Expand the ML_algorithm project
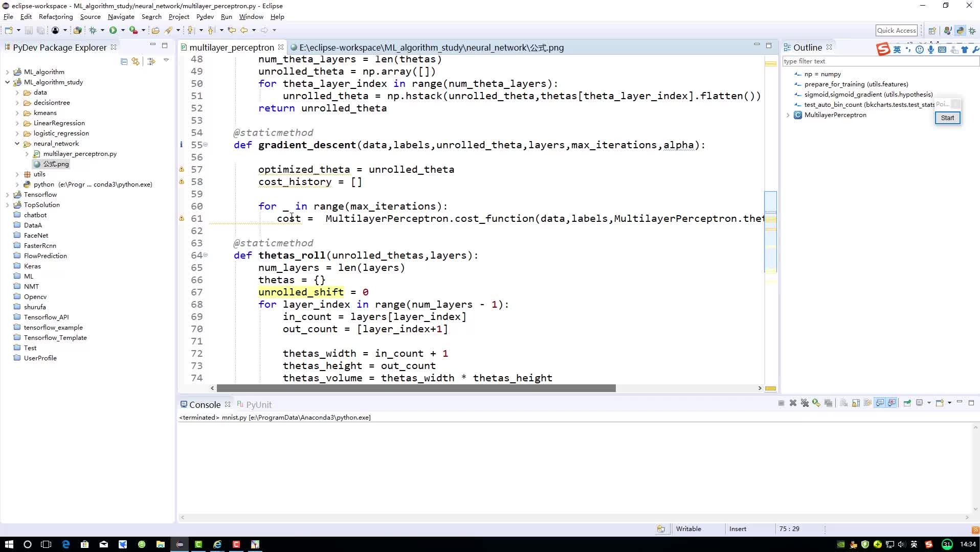The height and width of the screenshot is (552, 980). [x=8, y=72]
